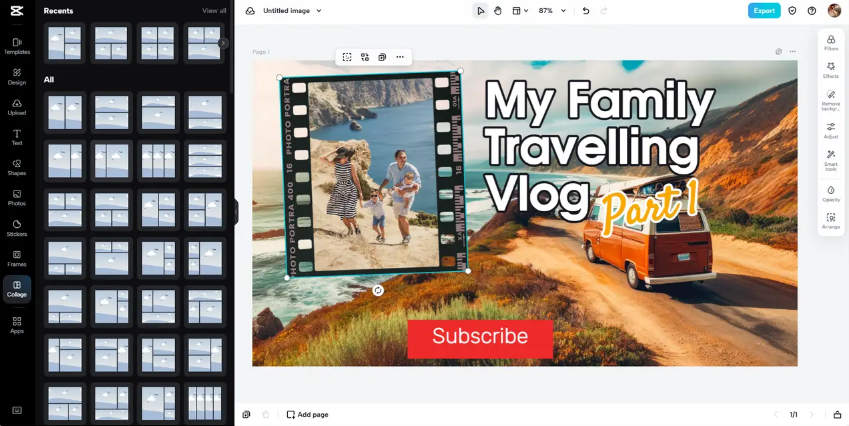
Task: Show next recent collage layouts arrow
Action: click(x=223, y=43)
